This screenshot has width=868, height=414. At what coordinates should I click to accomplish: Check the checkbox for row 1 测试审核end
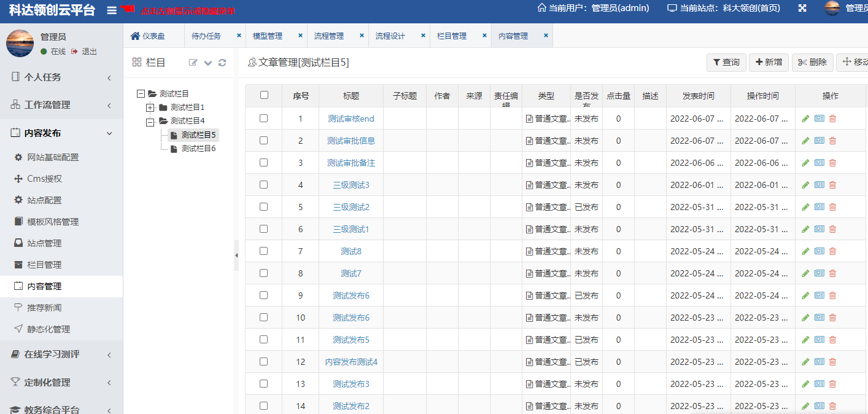coord(264,119)
